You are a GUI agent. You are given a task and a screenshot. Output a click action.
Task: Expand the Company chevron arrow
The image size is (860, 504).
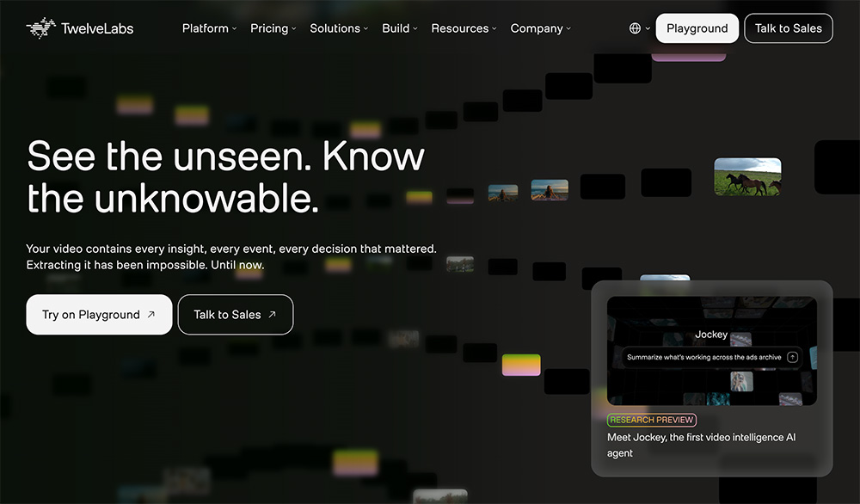[568, 28]
